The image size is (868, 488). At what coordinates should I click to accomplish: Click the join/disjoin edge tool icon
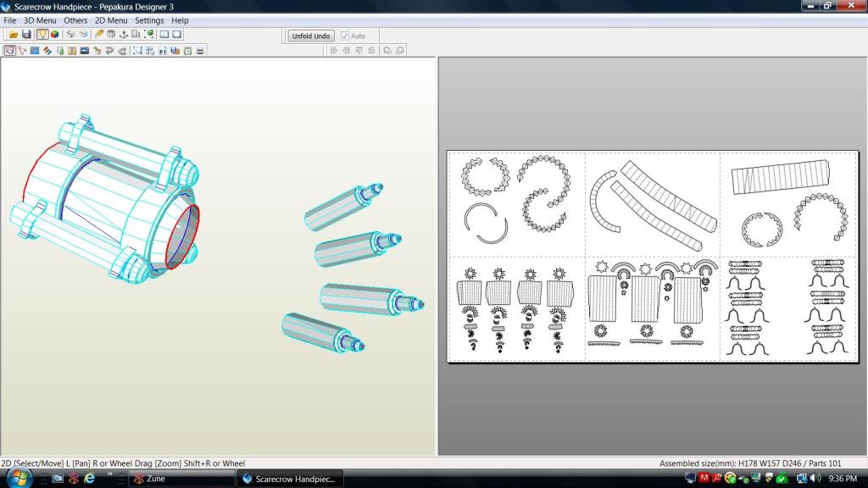22,50
